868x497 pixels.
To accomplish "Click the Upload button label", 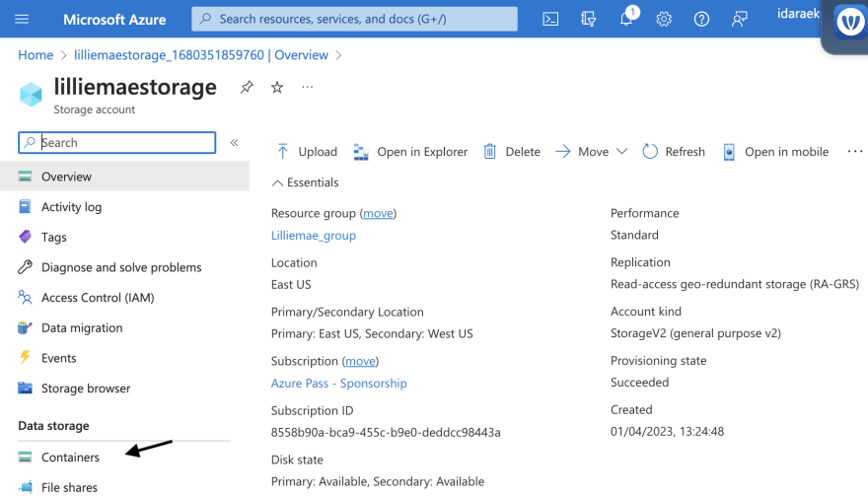I will 318,152.
